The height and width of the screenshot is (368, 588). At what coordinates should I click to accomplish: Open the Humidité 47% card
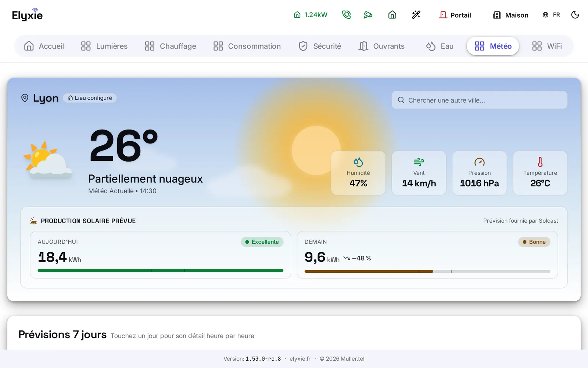click(358, 173)
